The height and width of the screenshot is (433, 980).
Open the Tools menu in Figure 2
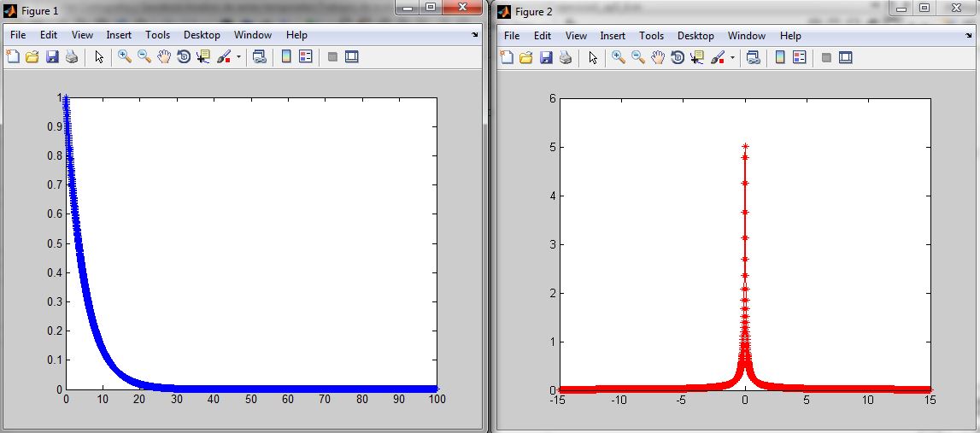tap(651, 35)
